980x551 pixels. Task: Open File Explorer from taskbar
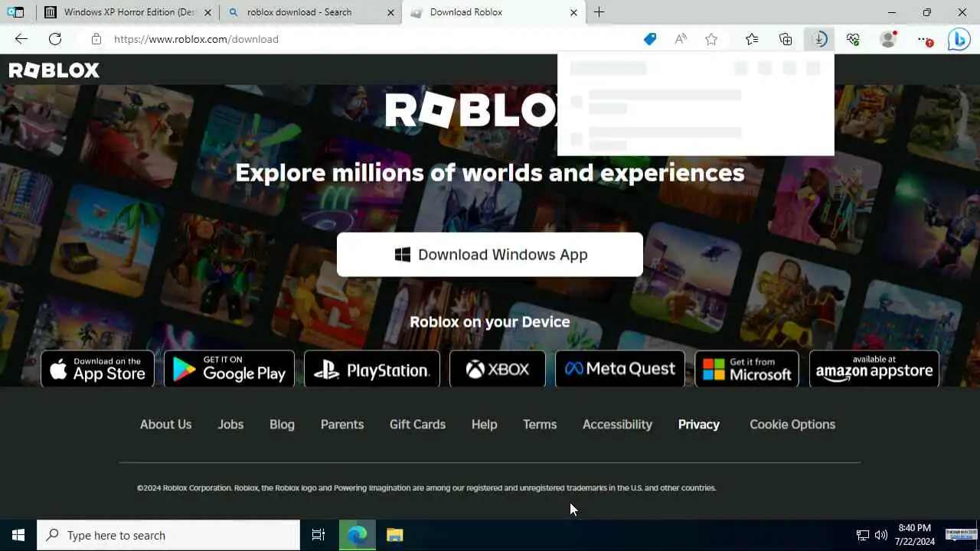394,536
